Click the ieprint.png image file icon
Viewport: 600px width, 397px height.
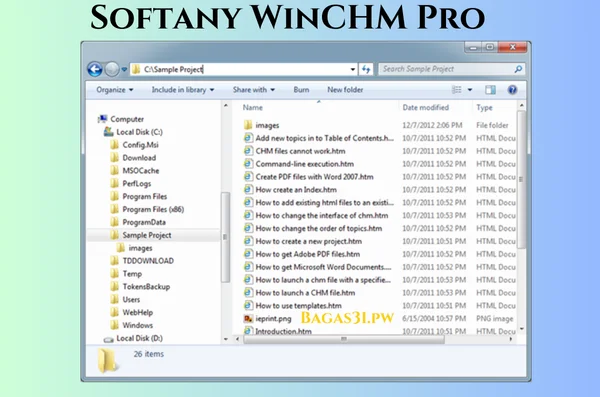tap(248, 319)
